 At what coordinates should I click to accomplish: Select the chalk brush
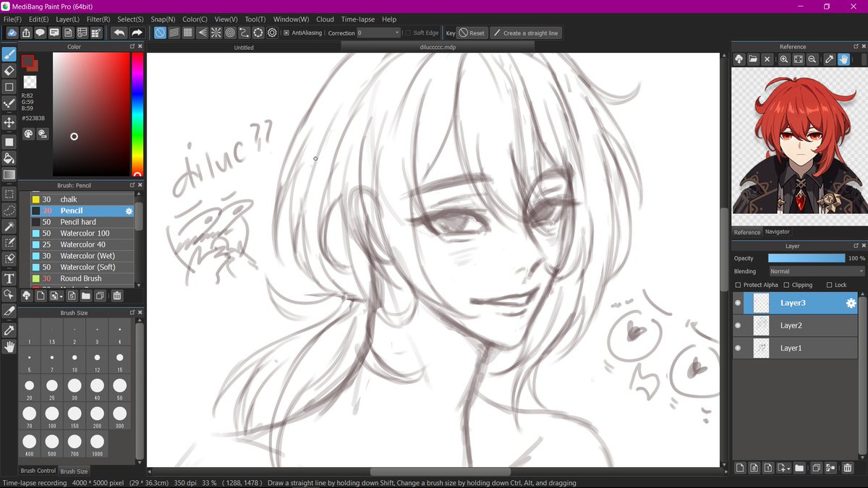point(82,200)
